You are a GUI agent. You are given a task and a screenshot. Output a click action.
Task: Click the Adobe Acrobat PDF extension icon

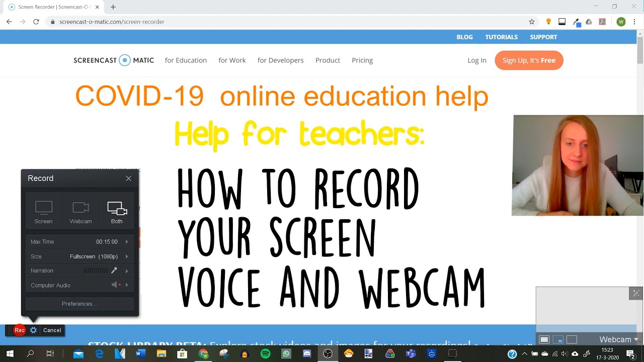pyautogui.click(x=602, y=22)
